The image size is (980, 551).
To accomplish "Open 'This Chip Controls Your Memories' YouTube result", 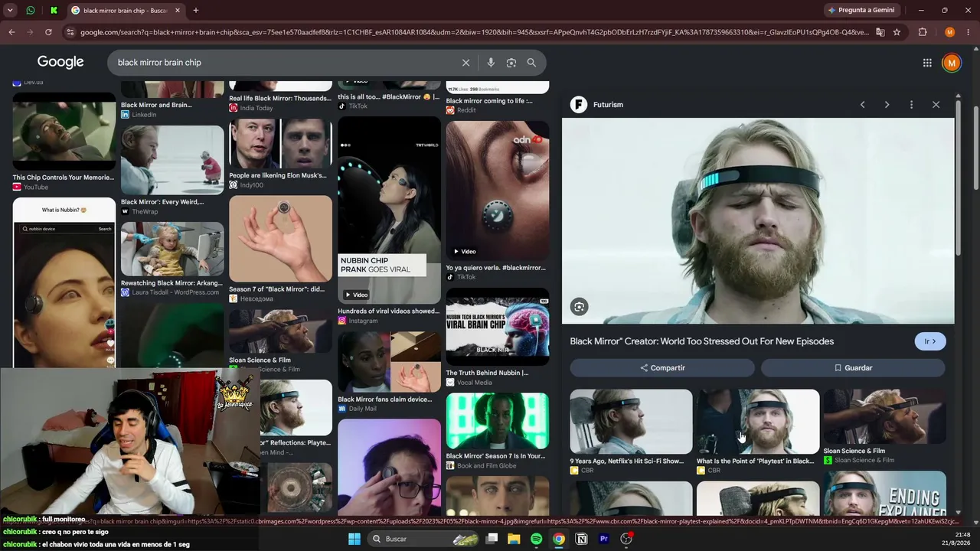I will click(64, 132).
